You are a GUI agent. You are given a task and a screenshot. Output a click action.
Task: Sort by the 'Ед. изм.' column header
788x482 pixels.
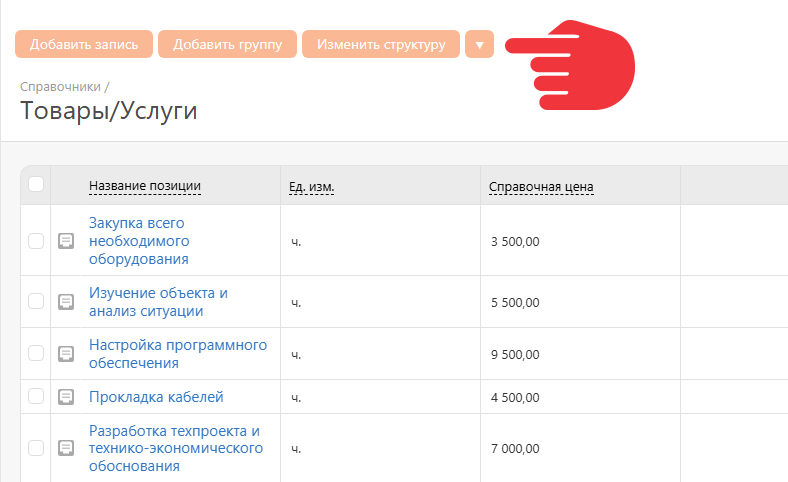tap(312, 187)
